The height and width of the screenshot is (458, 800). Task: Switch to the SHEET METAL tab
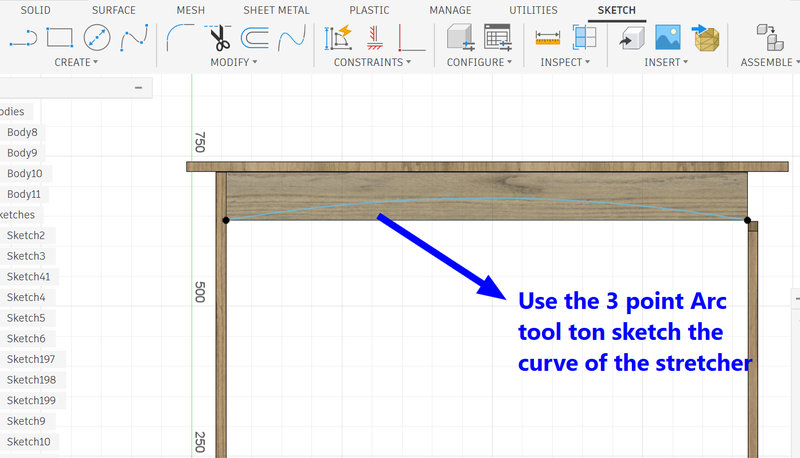coord(277,10)
